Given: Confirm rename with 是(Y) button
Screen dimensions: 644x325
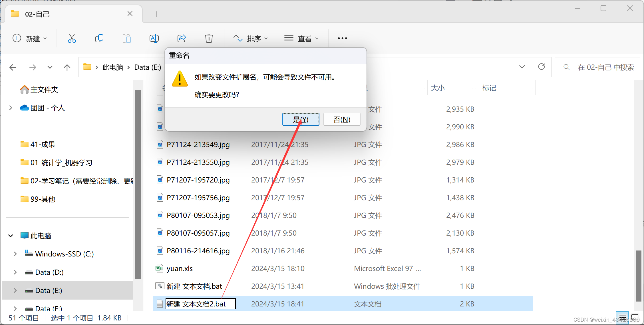Looking at the screenshot, I should tap(301, 119).
